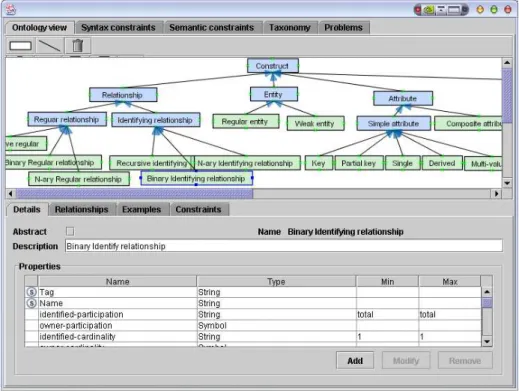Click the Name column header
The image size is (519, 391).
(x=117, y=281)
